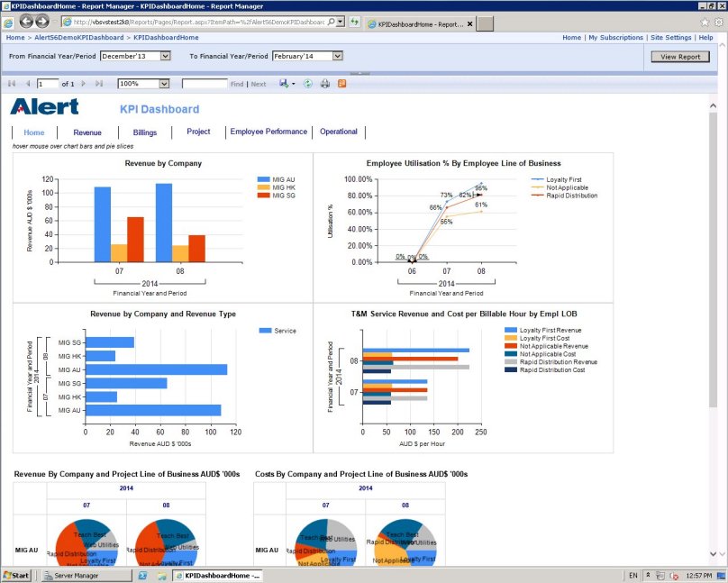728x583 pixels.
Task: Click the Revenue by Company chart title
Action: pyautogui.click(x=163, y=163)
